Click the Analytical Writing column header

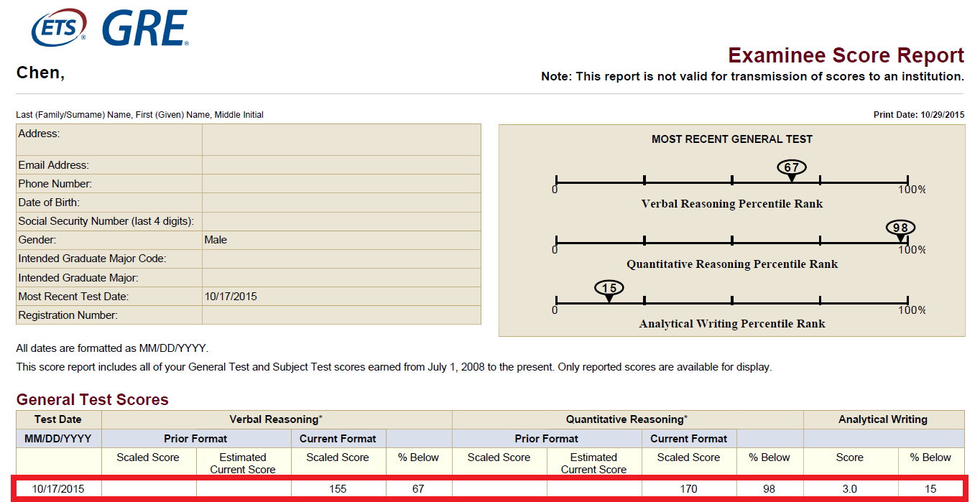pos(883,419)
